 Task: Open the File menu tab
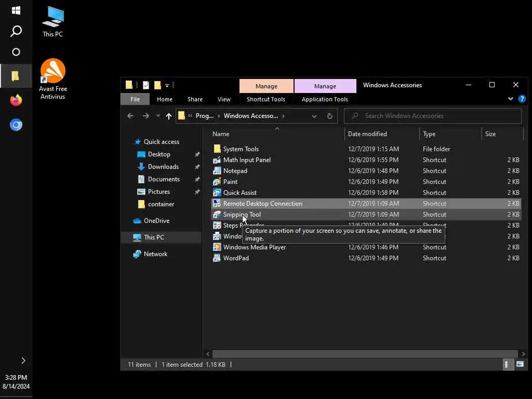(x=135, y=99)
